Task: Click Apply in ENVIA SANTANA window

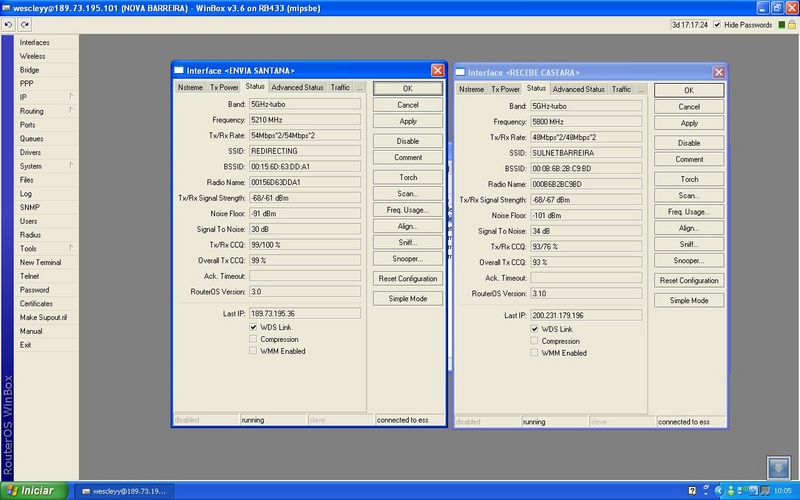Action: (408, 121)
